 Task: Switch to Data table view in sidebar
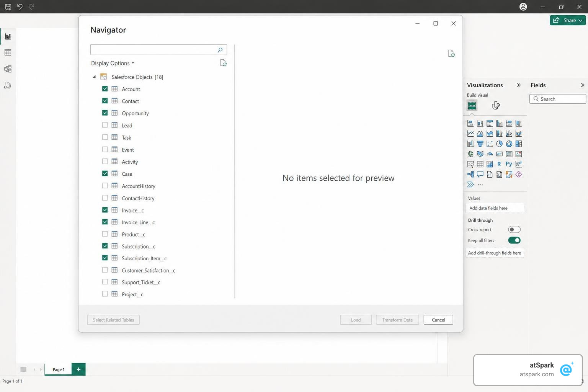(x=8, y=52)
